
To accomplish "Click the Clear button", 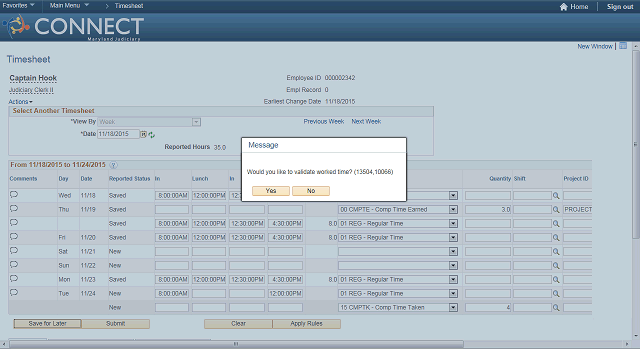I will [x=238, y=324].
